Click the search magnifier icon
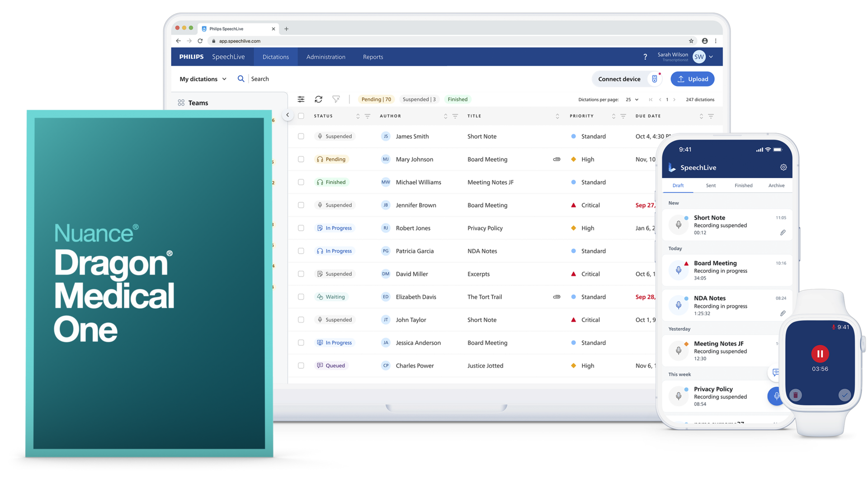868x479 pixels. click(241, 79)
